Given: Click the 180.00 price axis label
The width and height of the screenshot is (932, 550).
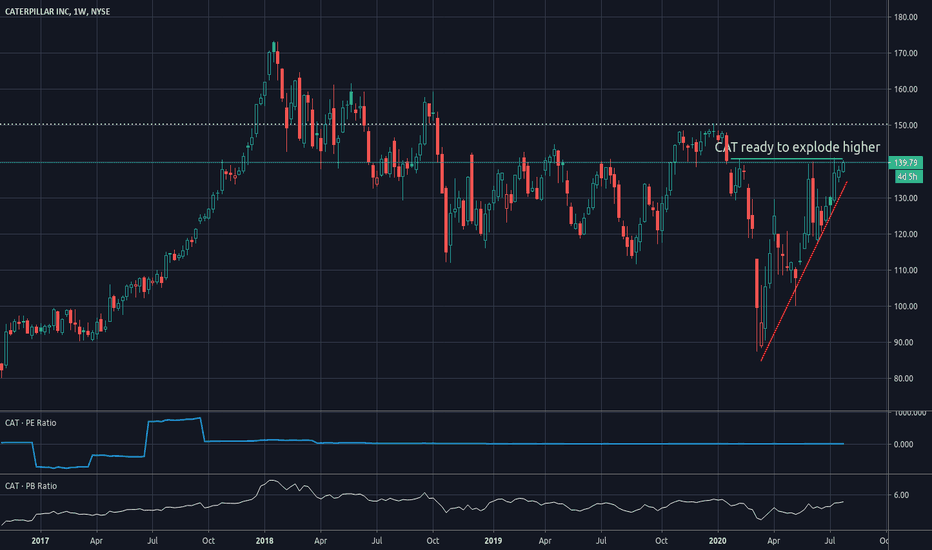Looking at the screenshot, I should 906,17.
